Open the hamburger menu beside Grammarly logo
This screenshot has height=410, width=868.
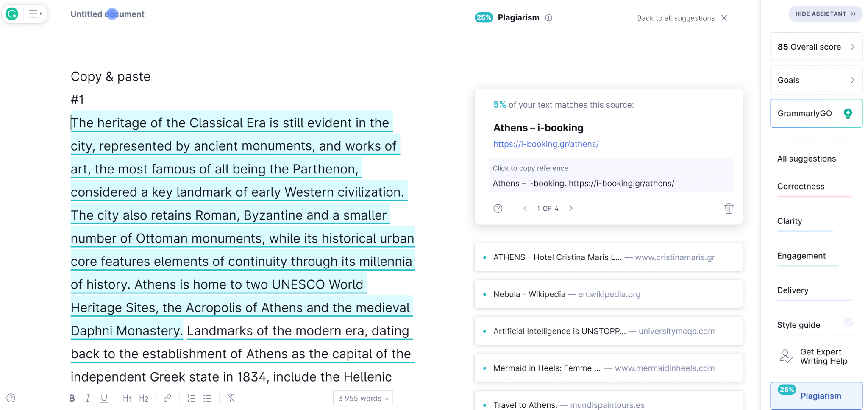point(35,14)
